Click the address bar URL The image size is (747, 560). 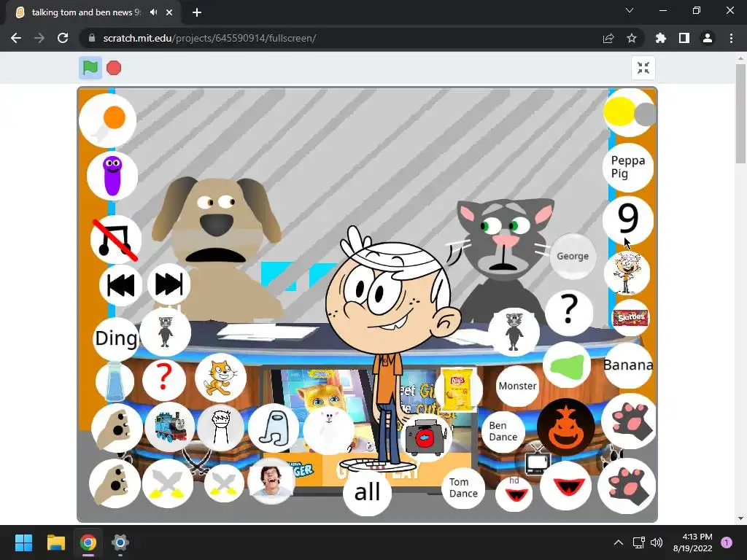click(x=209, y=38)
